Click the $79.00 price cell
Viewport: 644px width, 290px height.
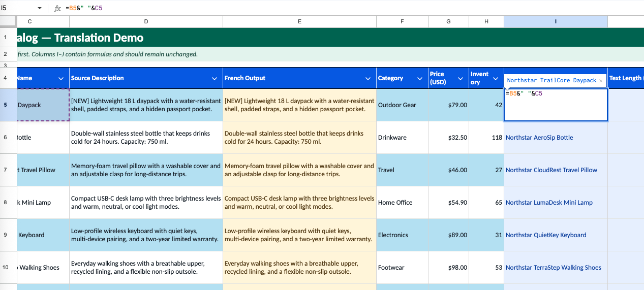(x=448, y=105)
